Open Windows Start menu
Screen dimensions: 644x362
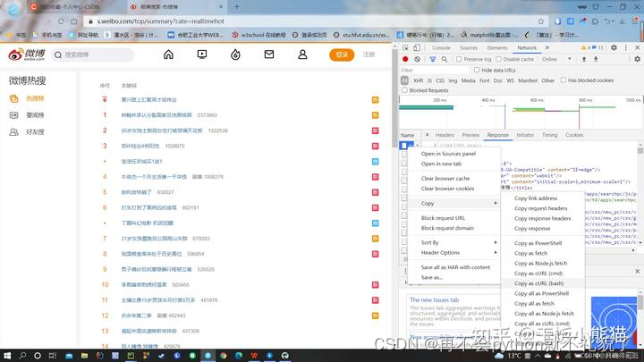pos(7,356)
